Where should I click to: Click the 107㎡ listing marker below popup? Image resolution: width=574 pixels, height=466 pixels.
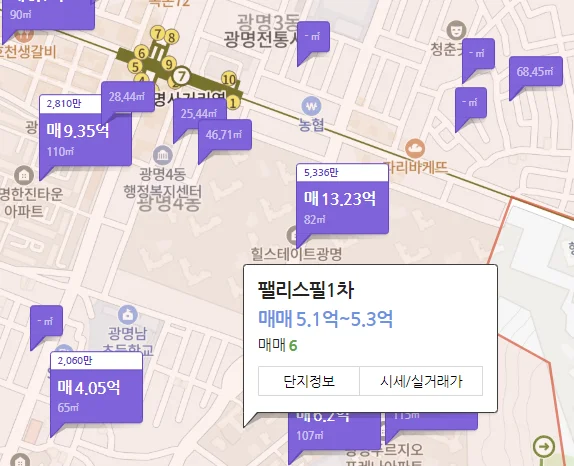334,432
